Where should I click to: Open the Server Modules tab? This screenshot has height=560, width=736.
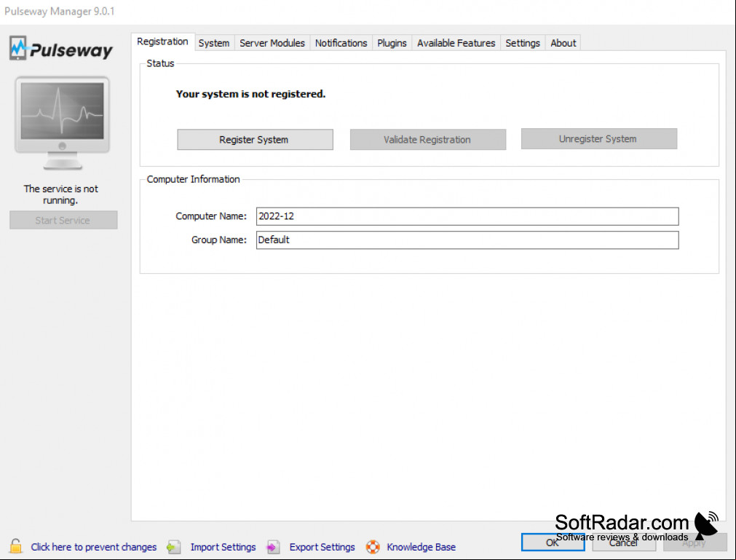[272, 43]
